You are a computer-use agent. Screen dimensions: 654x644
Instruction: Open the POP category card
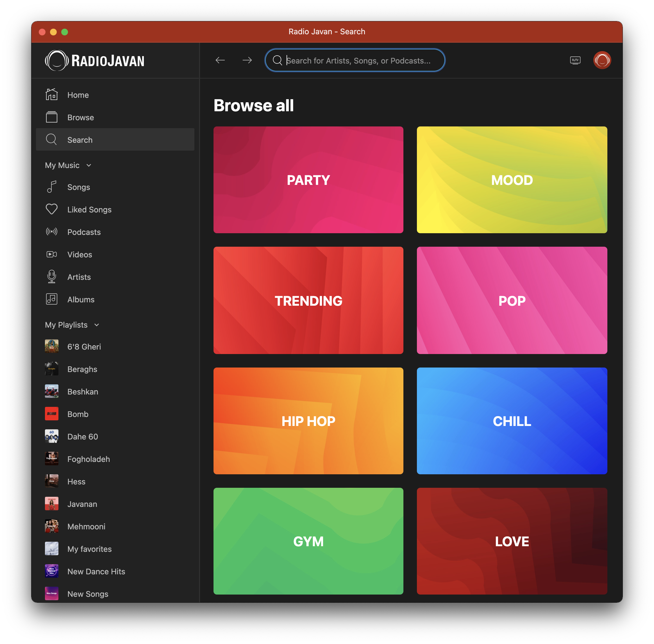pyautogui.click(x=512, y=300)
